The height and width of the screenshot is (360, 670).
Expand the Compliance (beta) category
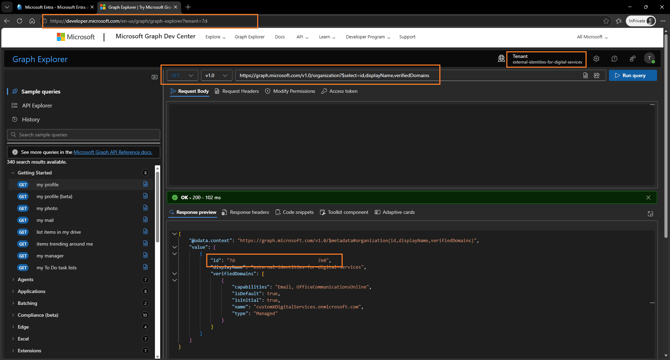click(13, 315)
